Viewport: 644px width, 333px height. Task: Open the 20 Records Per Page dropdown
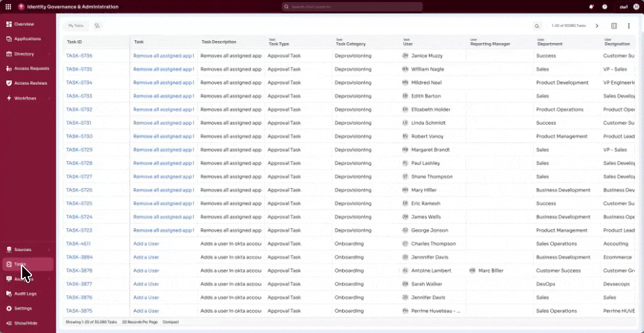tap(139, 323)
